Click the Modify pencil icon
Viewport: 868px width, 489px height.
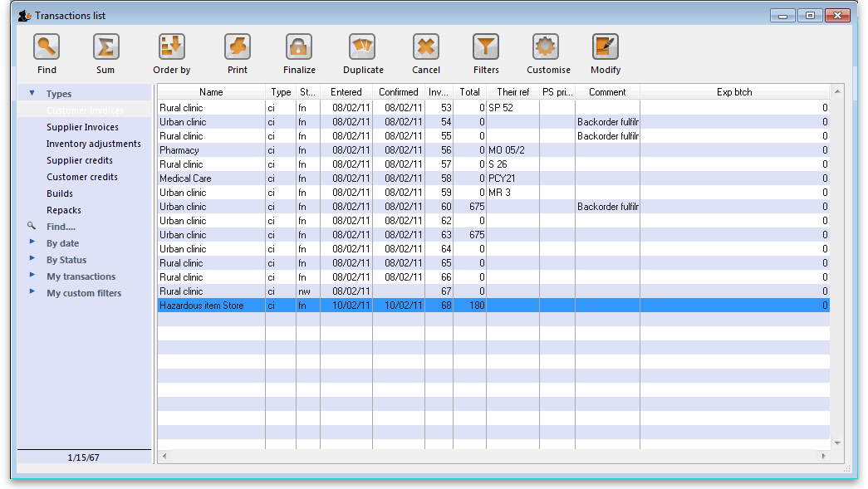[x=606, y=47]
